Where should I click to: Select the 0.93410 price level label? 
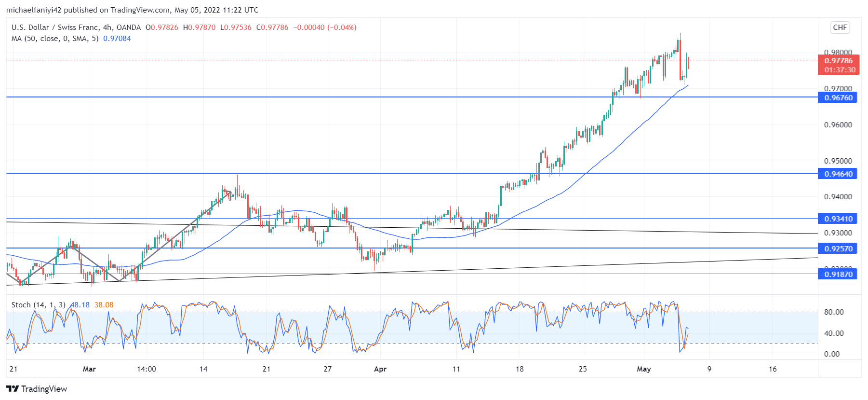pos(838,219)
